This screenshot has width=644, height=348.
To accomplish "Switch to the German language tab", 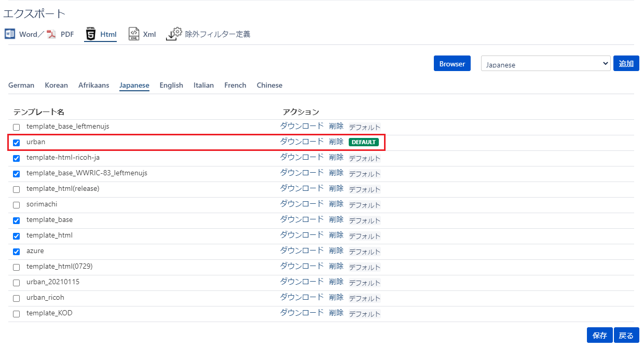I will point(21,85).
